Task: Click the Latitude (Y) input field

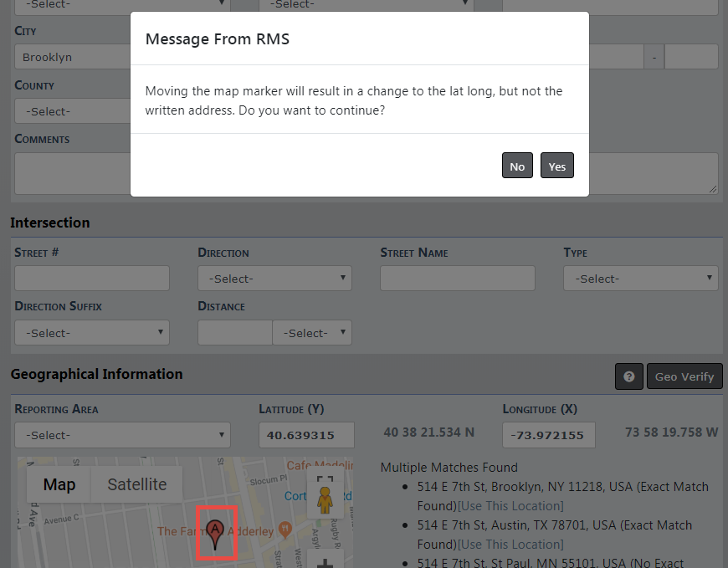Action: click(306, 435)
